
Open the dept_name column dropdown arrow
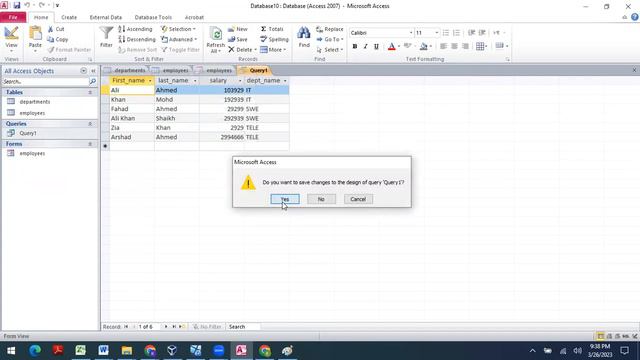coord(285,81)
